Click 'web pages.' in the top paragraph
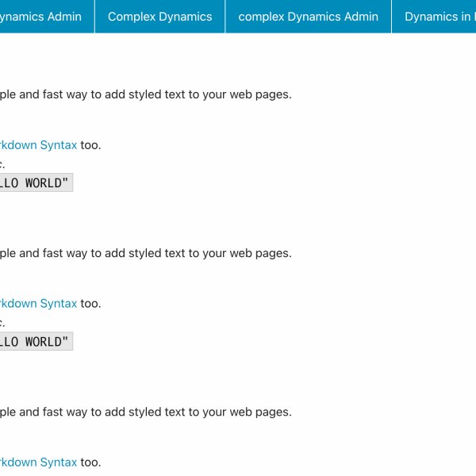The height and width of the screenshot is (476, 476). coord(260,94)
